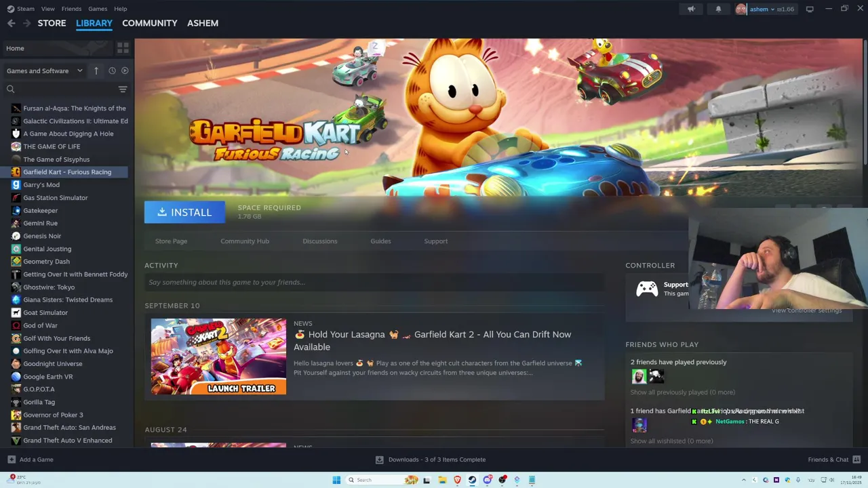The width and height of the screenshot is (868, 488).
Task: Click Garry's Mod game icon in list
Action: click(16, 185)
